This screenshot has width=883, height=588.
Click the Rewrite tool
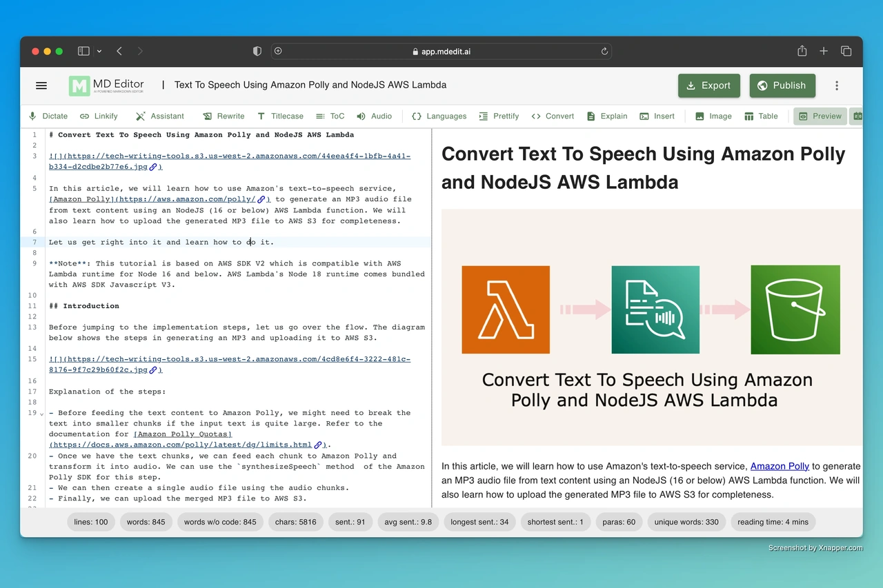click(x=224, y=116)
